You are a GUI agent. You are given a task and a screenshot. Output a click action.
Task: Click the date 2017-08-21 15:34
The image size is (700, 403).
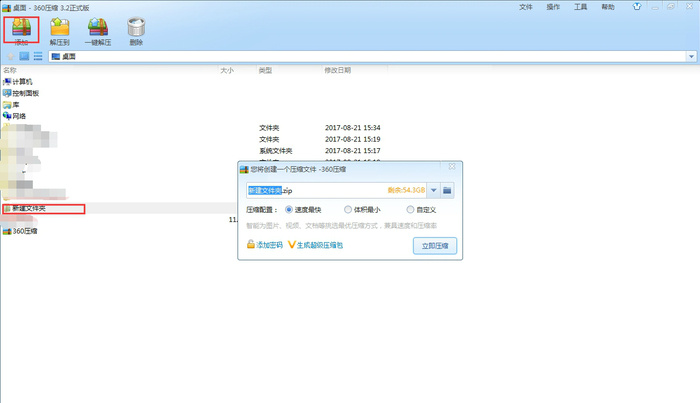click(x=353, y=128)
